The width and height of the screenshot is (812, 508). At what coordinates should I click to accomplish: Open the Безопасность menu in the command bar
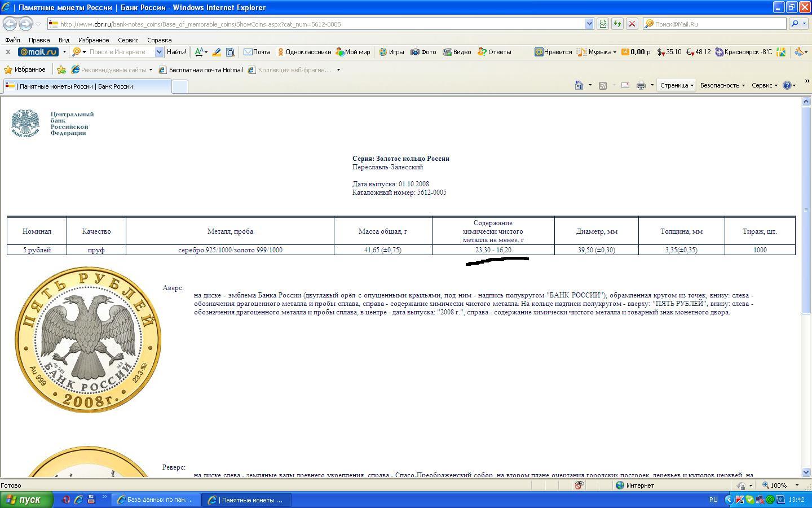coord(722,85)
